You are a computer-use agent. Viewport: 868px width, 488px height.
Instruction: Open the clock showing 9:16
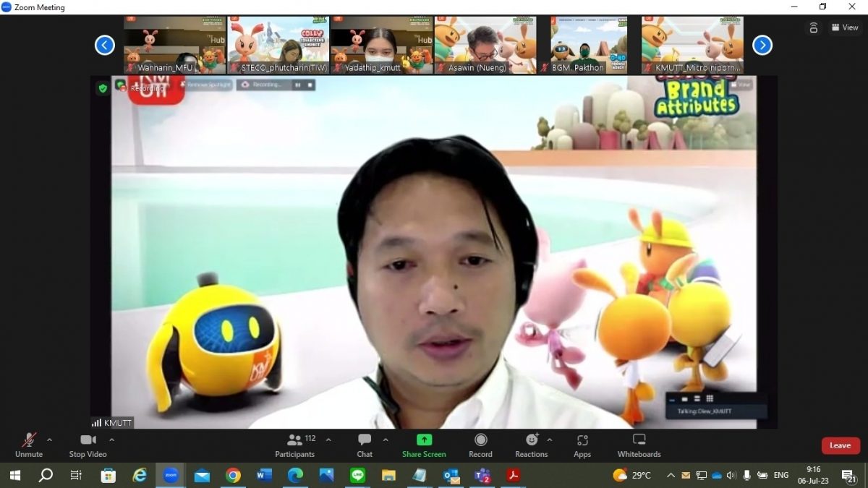coord(814,475)
